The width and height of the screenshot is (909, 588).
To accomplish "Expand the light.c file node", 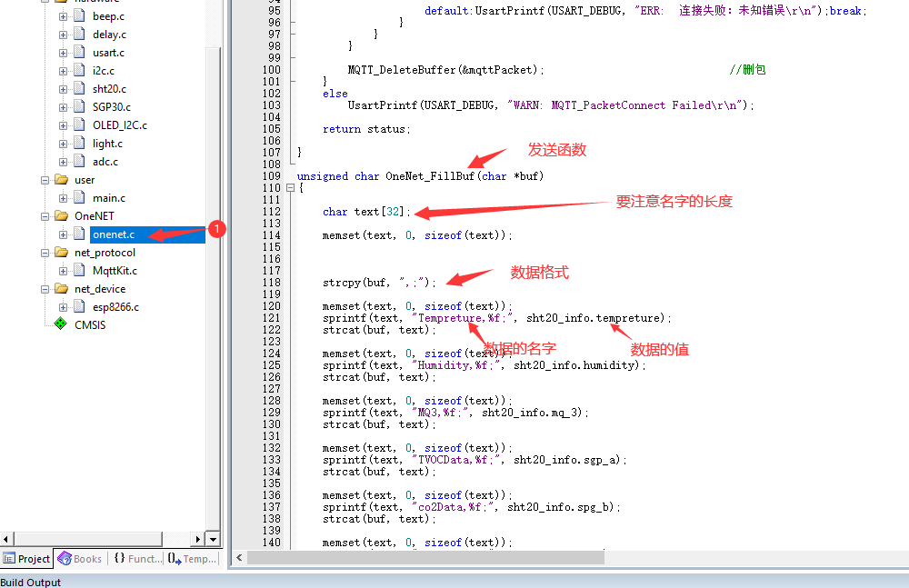I will click(x=64, y=144).
